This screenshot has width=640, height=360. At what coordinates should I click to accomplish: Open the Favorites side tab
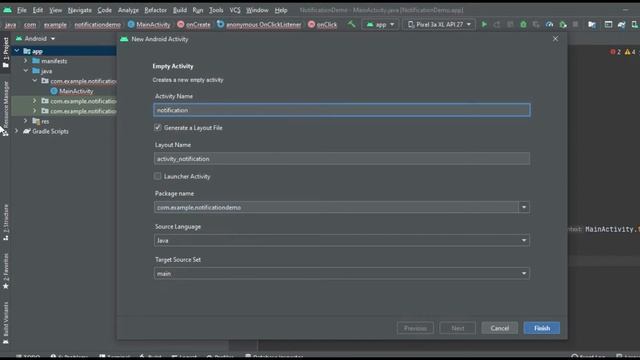coord(5,271)
